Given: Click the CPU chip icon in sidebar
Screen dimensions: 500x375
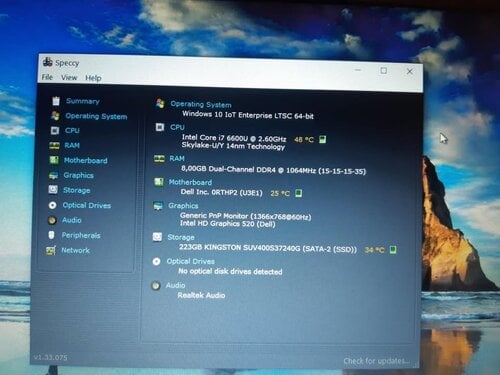Looking at the screenshot, I should 55,130.
